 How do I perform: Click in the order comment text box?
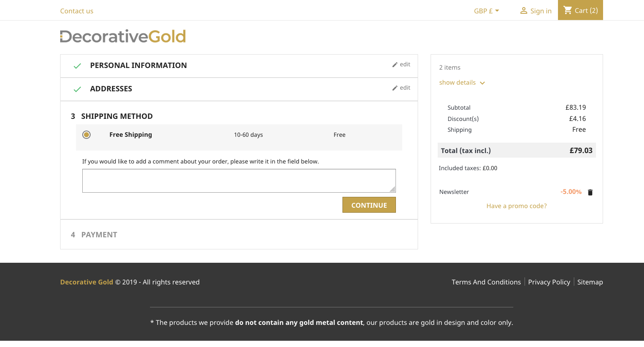click(x=239, y=181)
